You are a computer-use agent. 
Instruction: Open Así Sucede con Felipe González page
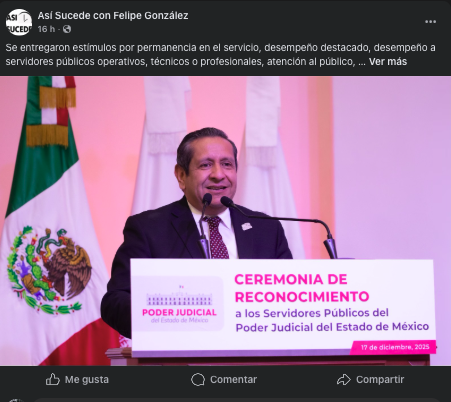click(113, 16)
